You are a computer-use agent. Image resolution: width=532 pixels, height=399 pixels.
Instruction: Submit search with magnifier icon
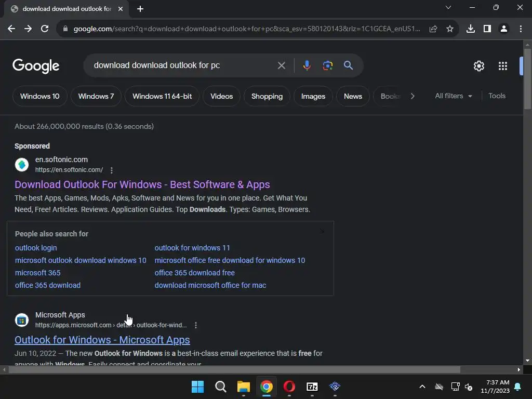(349, 65)
